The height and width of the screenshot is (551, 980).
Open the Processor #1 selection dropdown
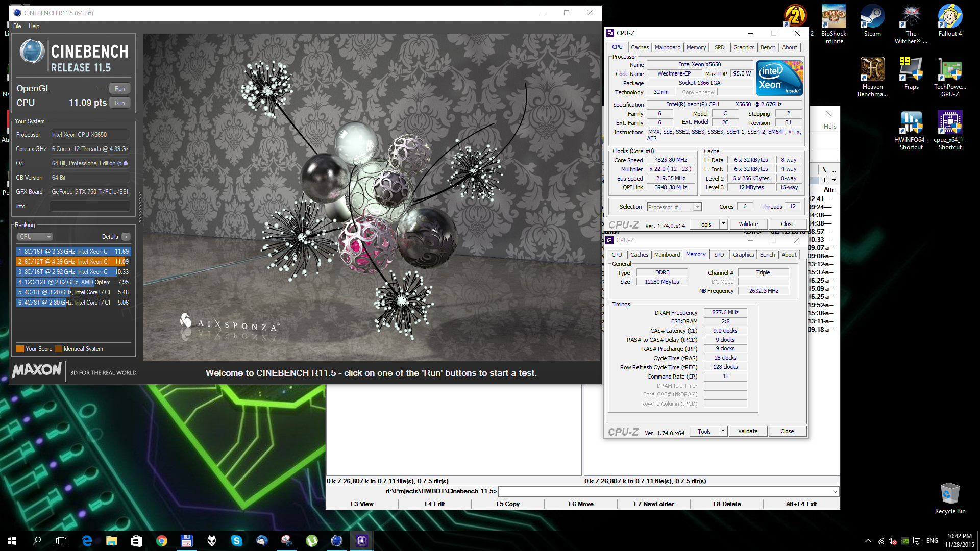coord(674,207)
